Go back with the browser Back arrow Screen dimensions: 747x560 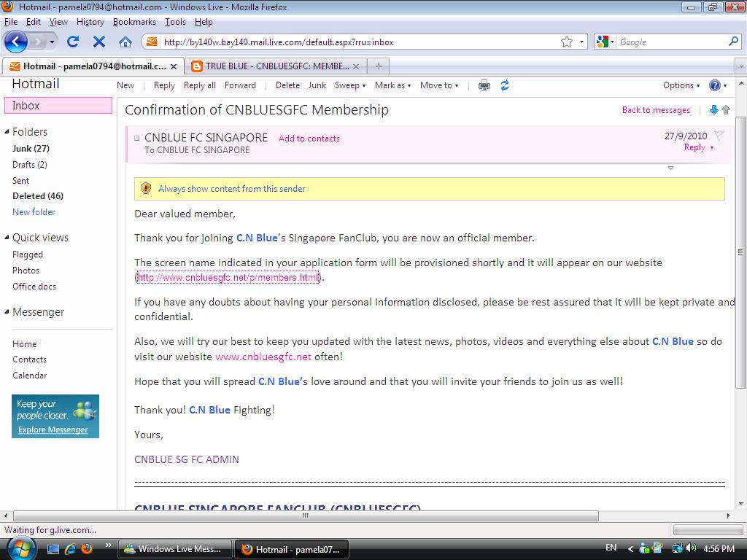tap(16, 42)
